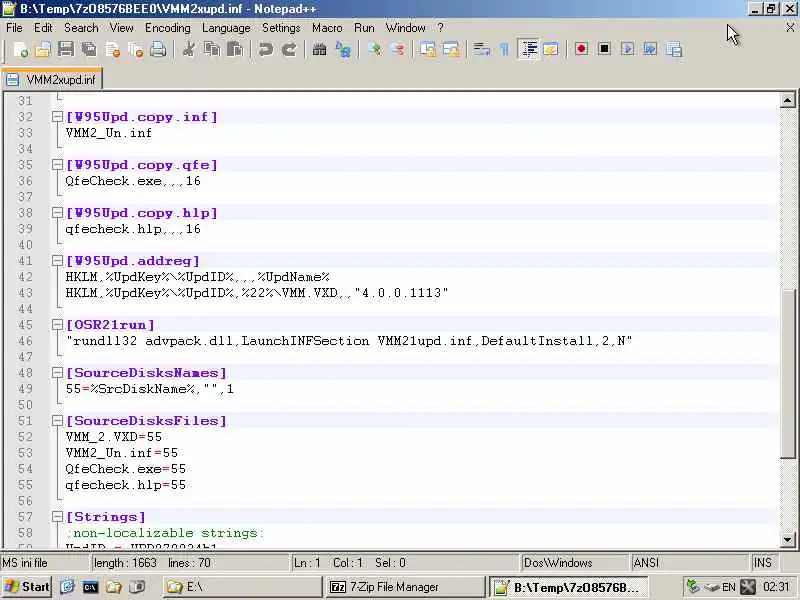Screen dimensions: 800x600
Task: Open the Encoding menu
Action: 167,28
